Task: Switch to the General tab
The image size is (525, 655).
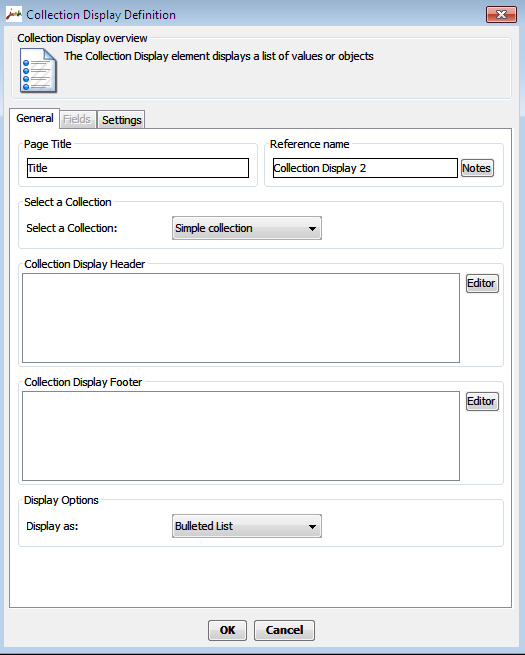Action: (35, 118)
